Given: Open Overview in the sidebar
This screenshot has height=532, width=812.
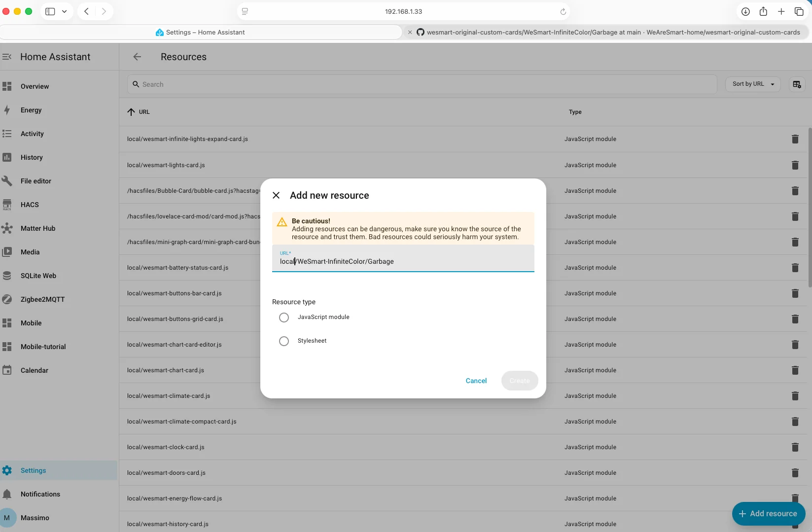Looking at the screenshot, I should [x=35, y=86].
